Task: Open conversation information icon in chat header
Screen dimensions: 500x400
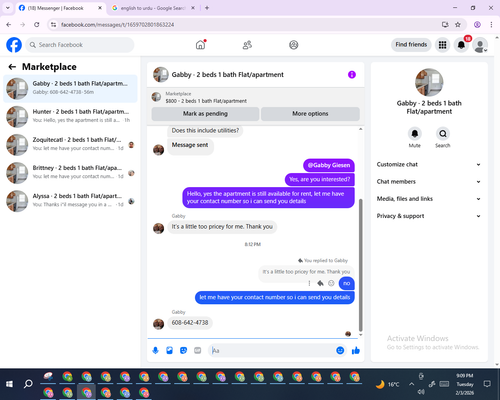Action: (x=352, y=75)
